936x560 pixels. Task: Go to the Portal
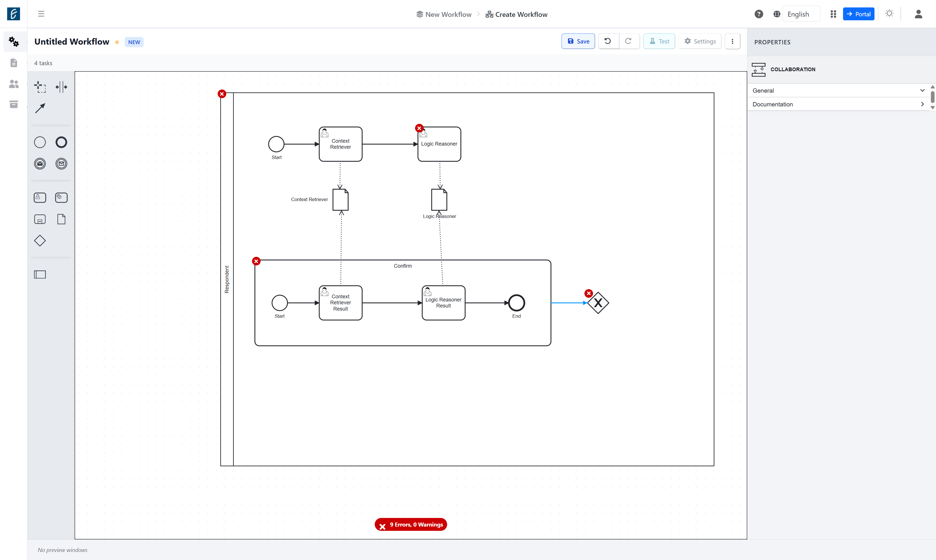(x=859, y=14)
